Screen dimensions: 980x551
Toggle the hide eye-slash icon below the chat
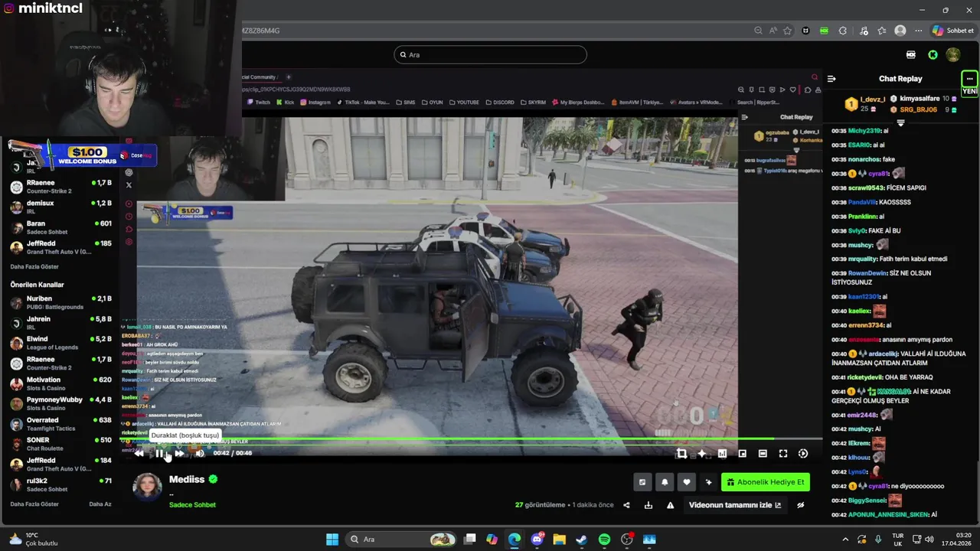point(801,505)
